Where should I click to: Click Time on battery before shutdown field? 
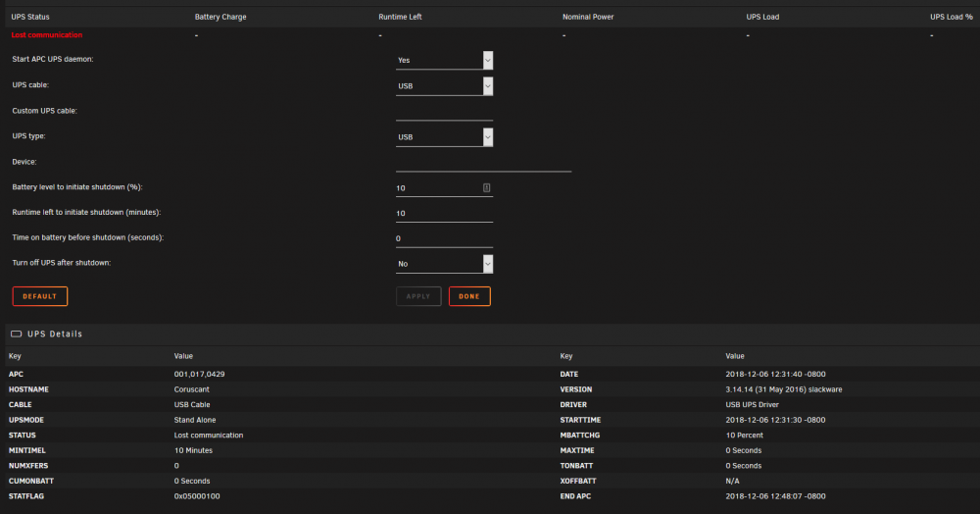coord(444,239)
